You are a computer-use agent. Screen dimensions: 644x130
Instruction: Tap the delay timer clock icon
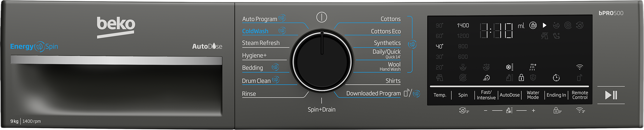click(556, 78)
